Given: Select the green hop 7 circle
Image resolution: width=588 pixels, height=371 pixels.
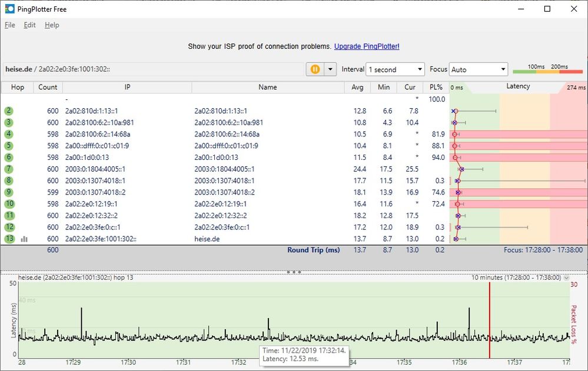Looking at the screenshot, I should tap(9, 169).
